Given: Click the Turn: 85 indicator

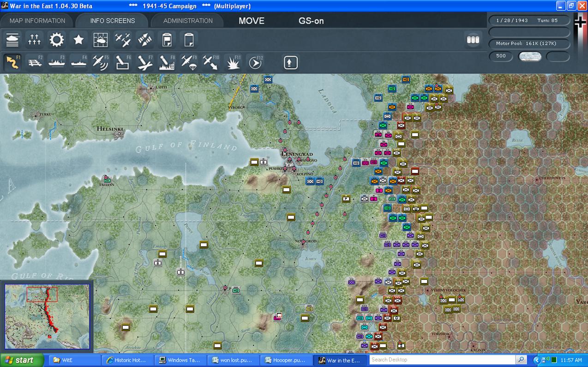Looking at the screenshot, I should click(x=547, y=21).
